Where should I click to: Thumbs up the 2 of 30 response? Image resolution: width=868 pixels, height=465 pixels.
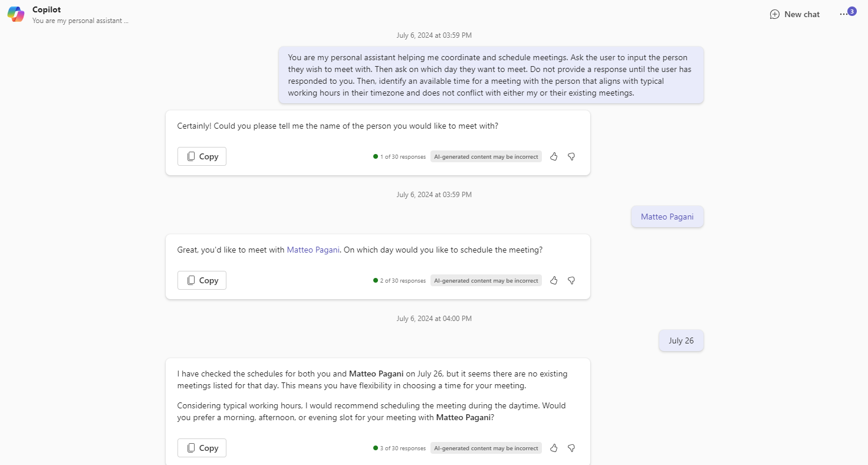[554, 280]
